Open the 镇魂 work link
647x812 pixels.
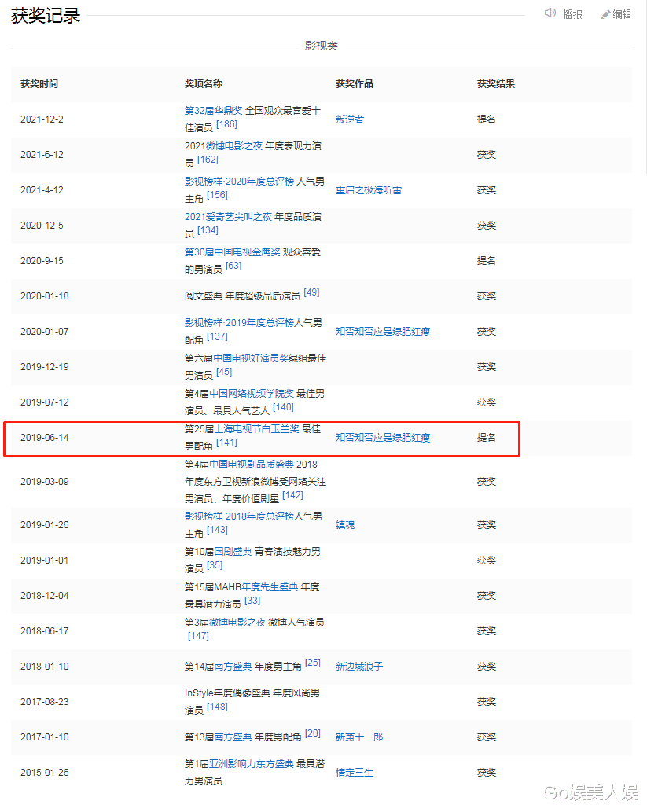coord(344,524)
